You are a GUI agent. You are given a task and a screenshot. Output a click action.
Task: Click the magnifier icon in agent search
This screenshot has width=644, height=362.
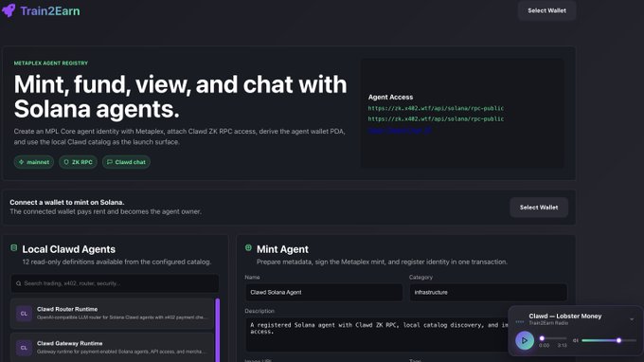pos(19,283)
